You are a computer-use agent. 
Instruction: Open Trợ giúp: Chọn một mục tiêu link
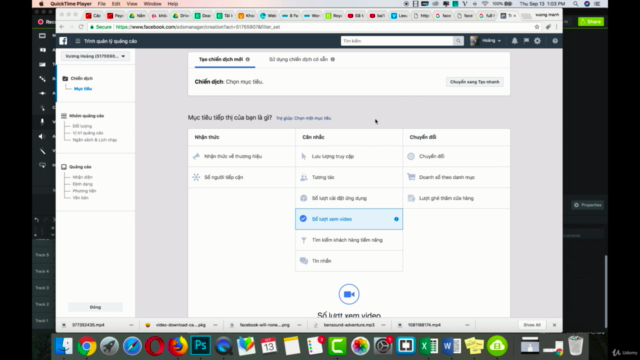[x=304, y=118]
